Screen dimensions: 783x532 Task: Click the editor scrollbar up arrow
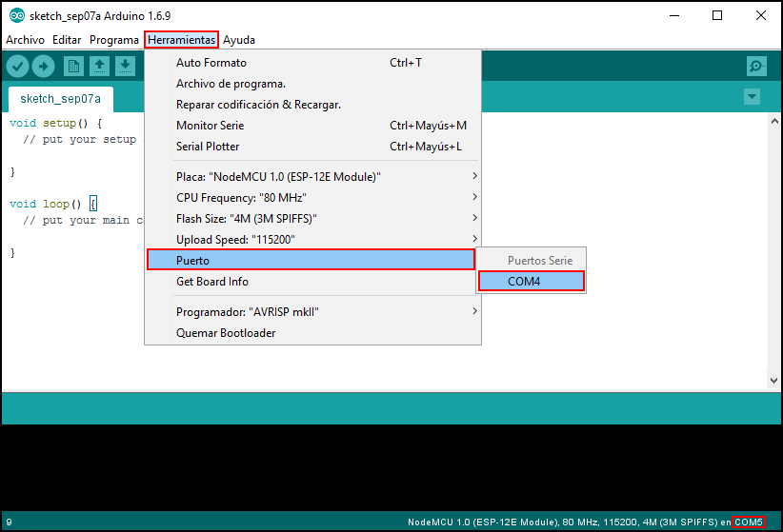(x=774, y=121)
